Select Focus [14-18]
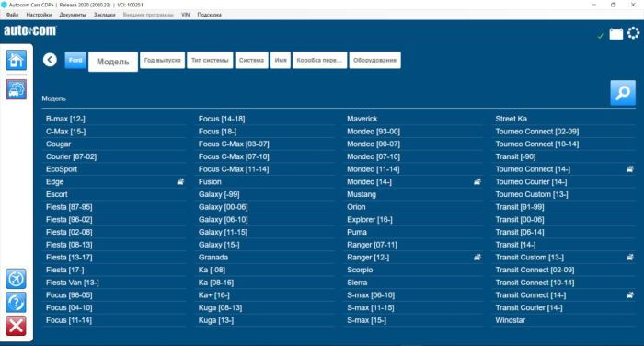Image resolution: width=644 pixels, height=346 pixels. 222,119
